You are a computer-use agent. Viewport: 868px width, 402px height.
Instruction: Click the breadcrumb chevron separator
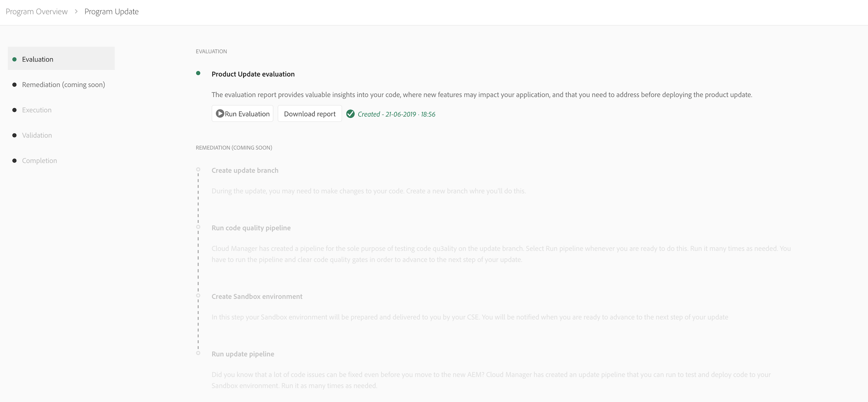[76, 11]
